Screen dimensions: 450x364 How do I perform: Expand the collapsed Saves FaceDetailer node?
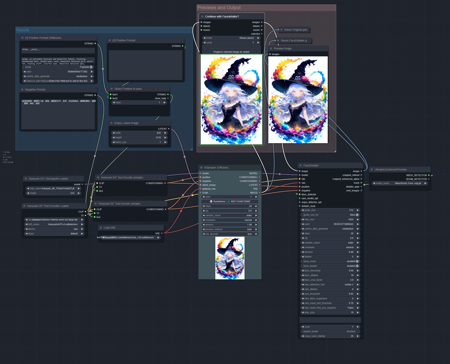pyautogui.click(x=278, y=41)
